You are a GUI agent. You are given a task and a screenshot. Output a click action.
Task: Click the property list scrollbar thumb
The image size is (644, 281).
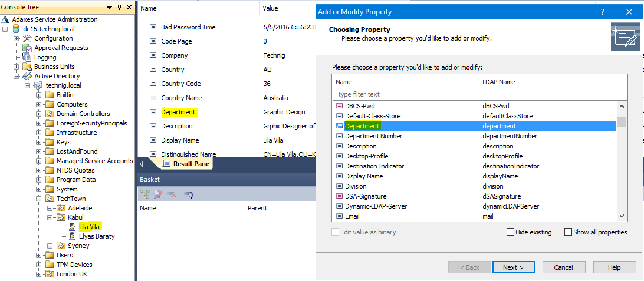tap(622, 123)
